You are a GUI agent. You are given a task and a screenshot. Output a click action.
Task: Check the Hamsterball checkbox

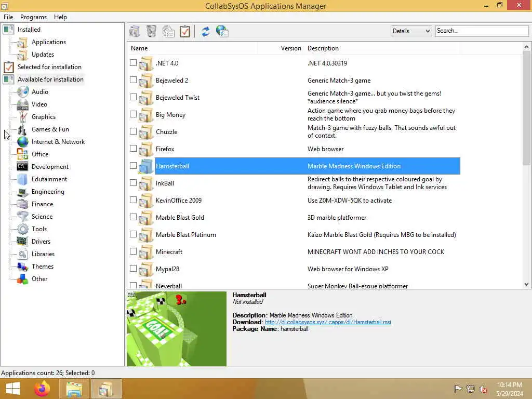pos(134,166)
